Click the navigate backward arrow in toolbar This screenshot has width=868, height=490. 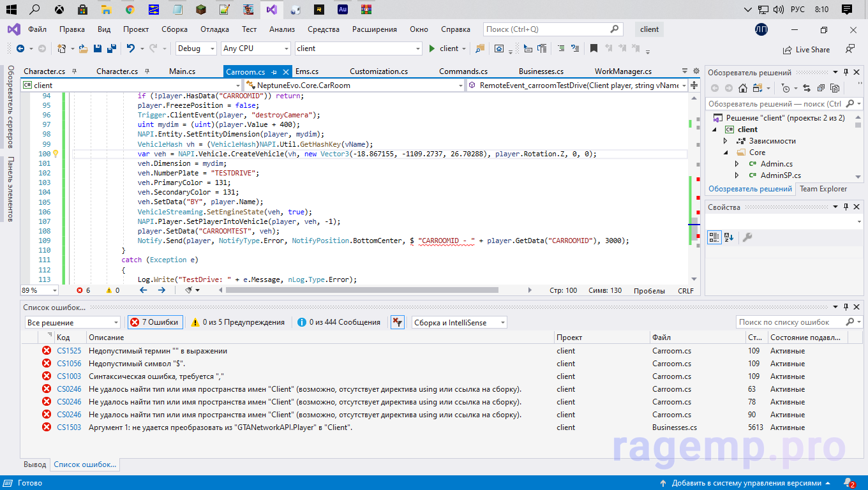click(20, 48)
